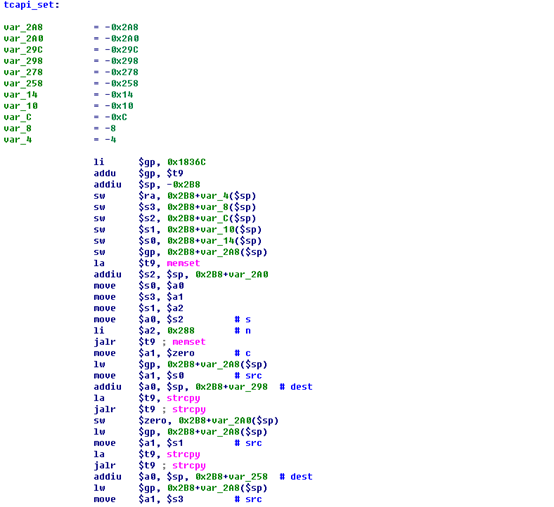This screenshot has height=507, width=554.
Task: Click var_8 in the 'sw $s3' line
Action: tap(214, 207)
